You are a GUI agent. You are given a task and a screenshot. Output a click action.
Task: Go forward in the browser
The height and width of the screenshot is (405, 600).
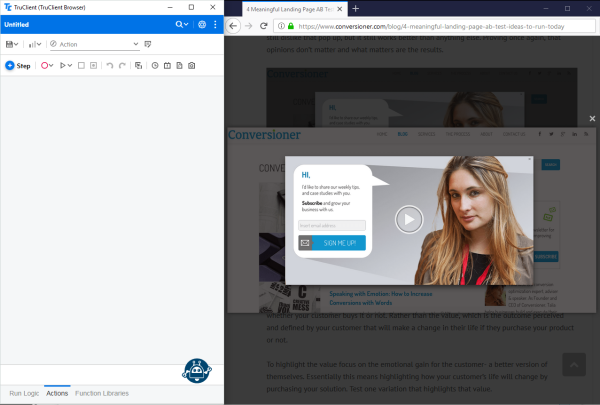click(x=249, y=26)
